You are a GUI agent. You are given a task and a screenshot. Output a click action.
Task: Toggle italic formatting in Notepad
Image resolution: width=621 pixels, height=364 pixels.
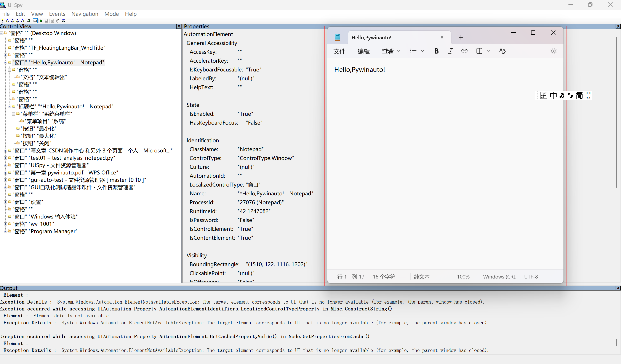pyautogui.click(x=450, y=51)
